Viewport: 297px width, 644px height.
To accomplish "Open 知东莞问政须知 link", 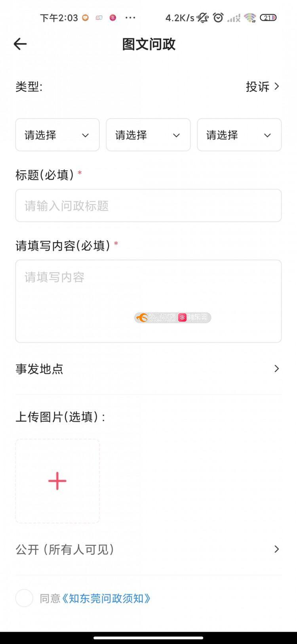I will pyautogui.click(x=106, y=598).
